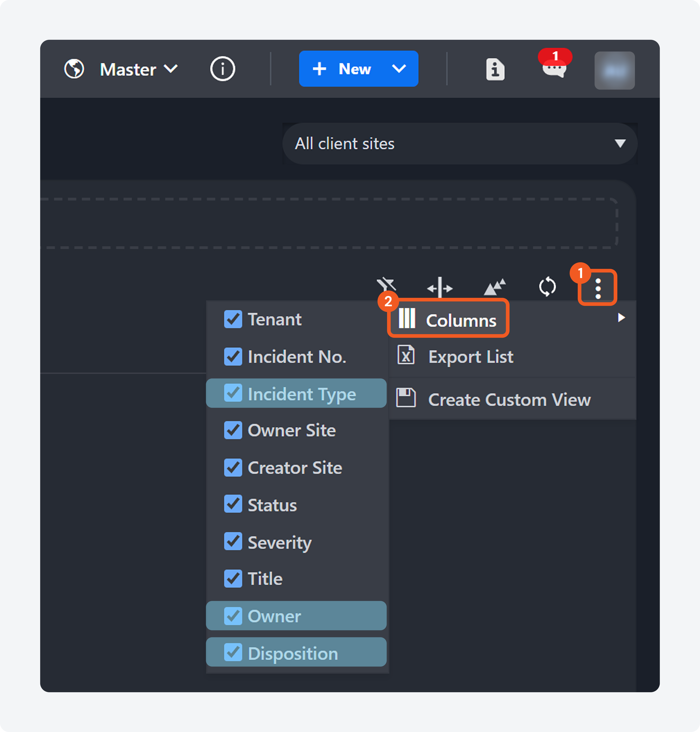Click the information circle icon

[x=222, y=69]
